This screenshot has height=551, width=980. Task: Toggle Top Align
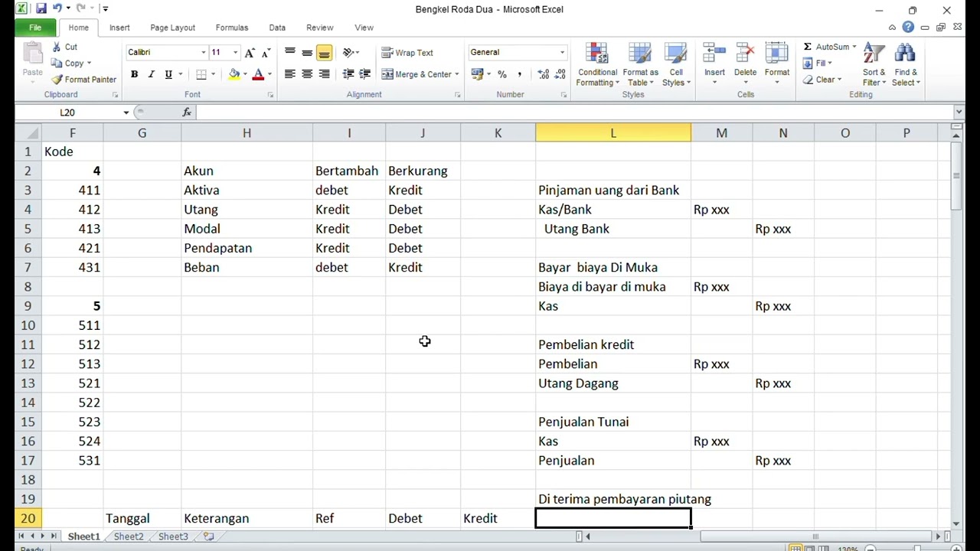point(289,52)
